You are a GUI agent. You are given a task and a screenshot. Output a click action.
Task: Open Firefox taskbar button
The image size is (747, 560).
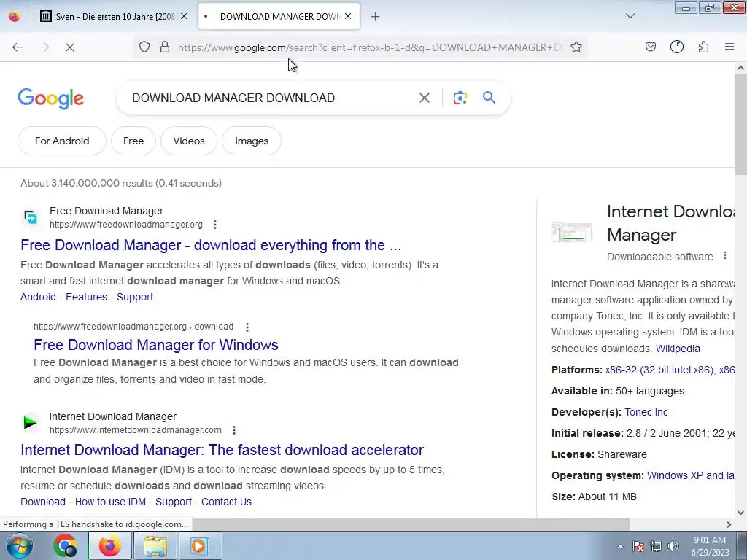[110, 545]
